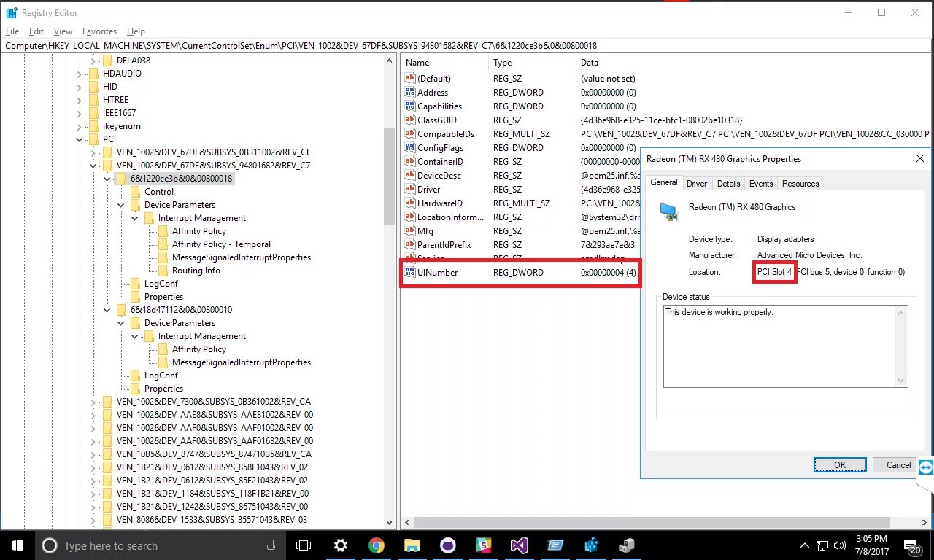This screenshot has width=934, height=560.
Task: Collapse the 6&1220ce3b&0&00800018 key
Action: pyautogui.click(x=107, y=179)
